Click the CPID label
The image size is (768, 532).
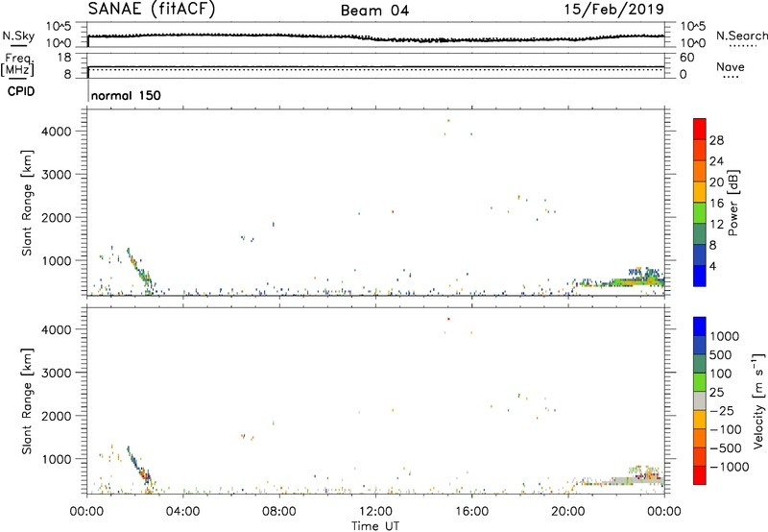[x=20, y=91]
